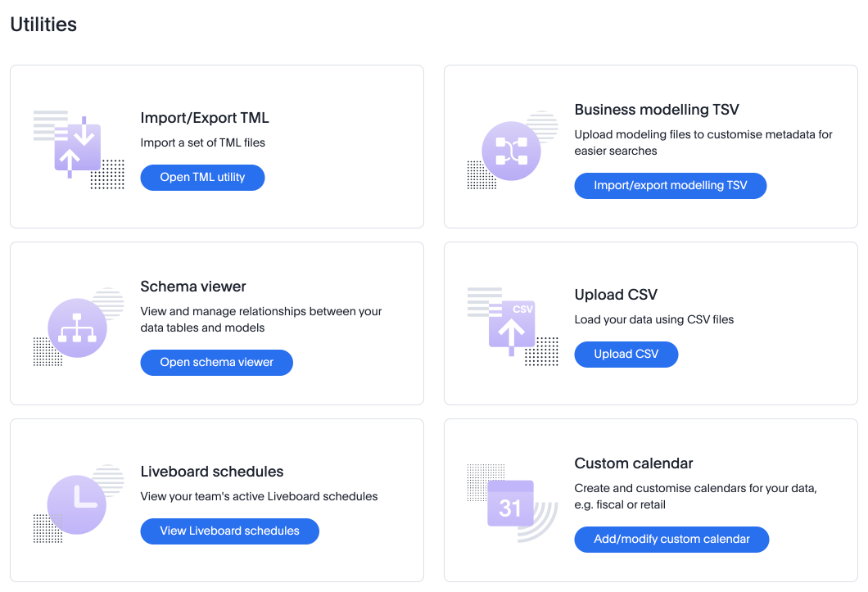868x592 pixels.
Task: Click the Upload CSV card heading text
Action: [x=616, y=295]
